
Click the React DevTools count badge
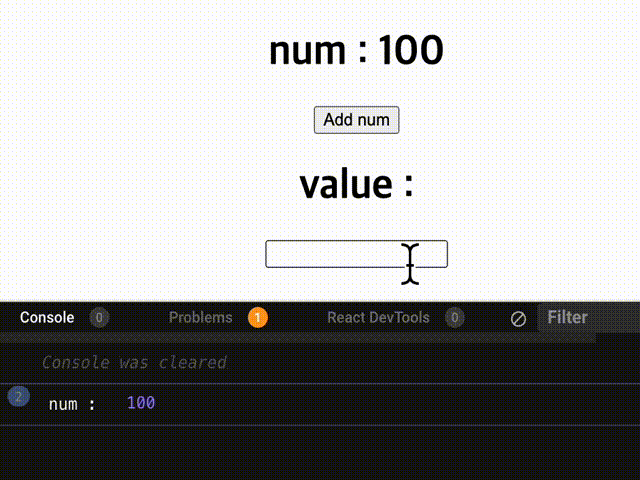point(454,318)
